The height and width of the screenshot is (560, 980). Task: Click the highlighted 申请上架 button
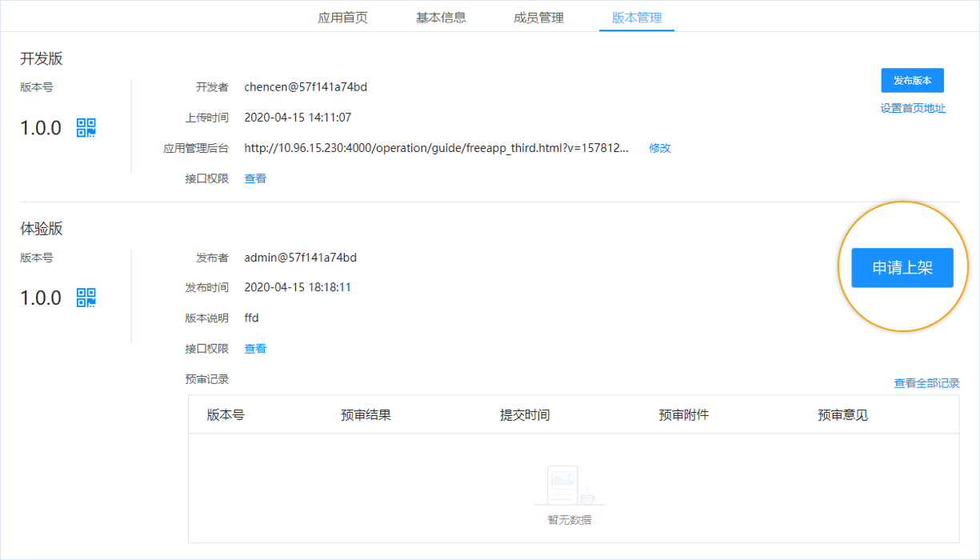pyautogui.click(x=902, y=267)
